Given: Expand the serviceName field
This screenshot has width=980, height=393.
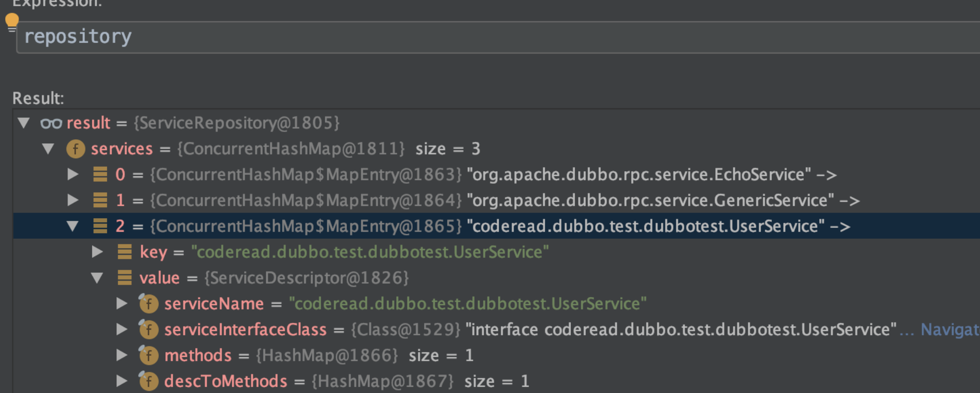Looking at the screenshot, I should 122,303.
